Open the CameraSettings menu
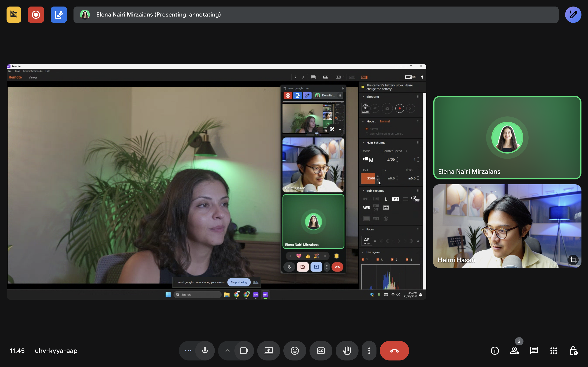The width and height of the screenshot is (588, 367). tap(32, 71)
